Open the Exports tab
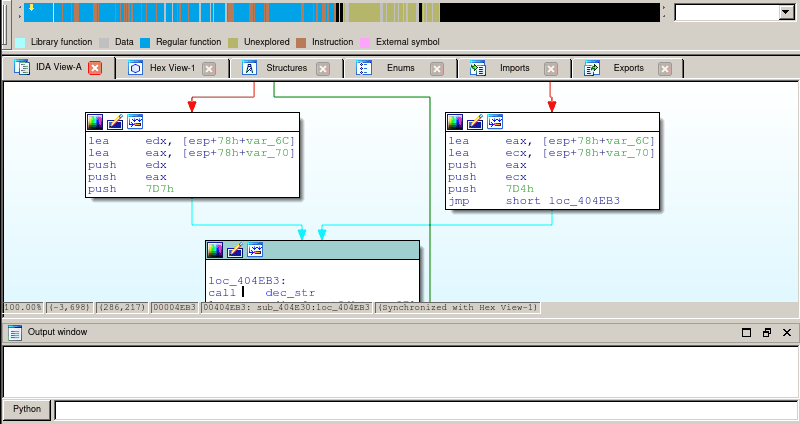Image resolution: width=800 pixels, height=424 pixels. pos(628,68)
